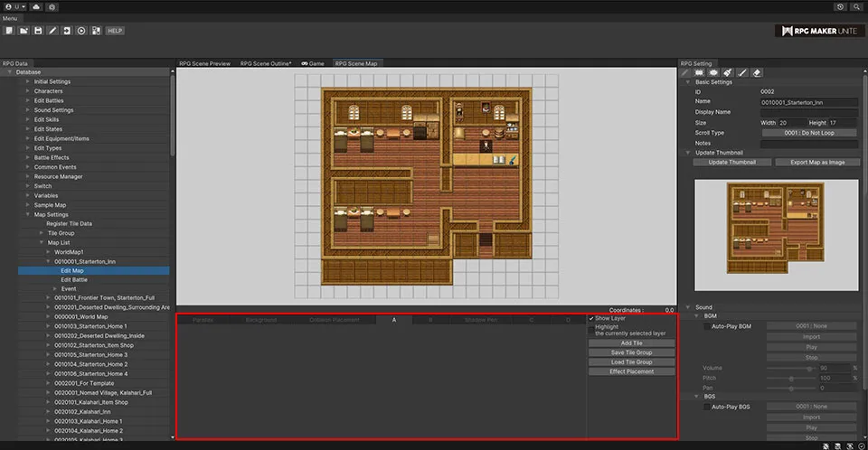Screen dimensions: 868x450
Task: Select the ellipse draw tool icon
Action: pyautogui.click(x=713, y=72)
